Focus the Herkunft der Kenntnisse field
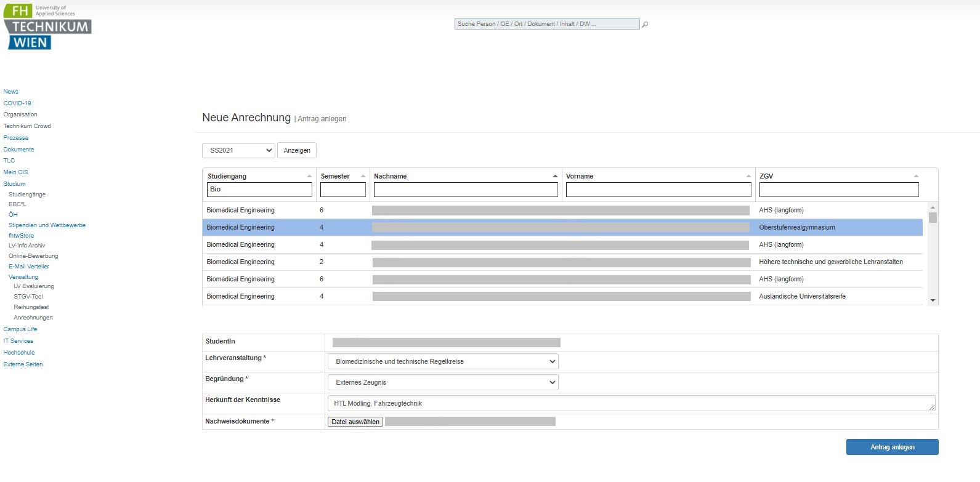 coord(631,404)
